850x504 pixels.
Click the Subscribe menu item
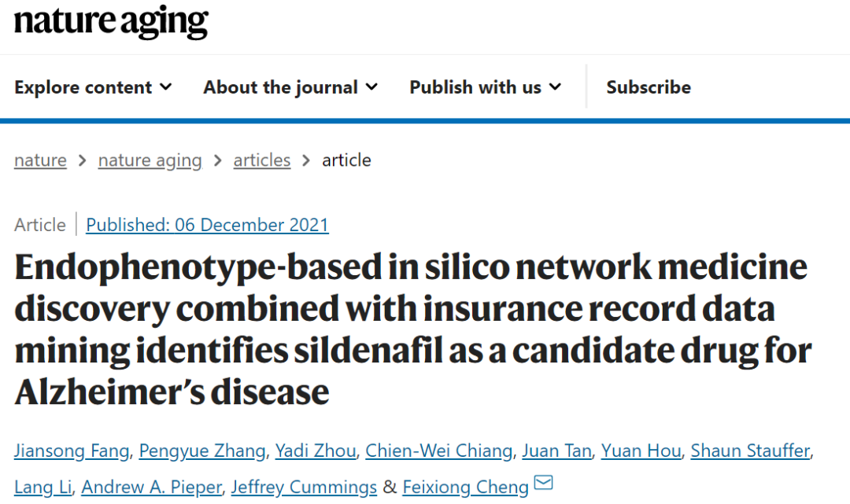coord(649,87)
